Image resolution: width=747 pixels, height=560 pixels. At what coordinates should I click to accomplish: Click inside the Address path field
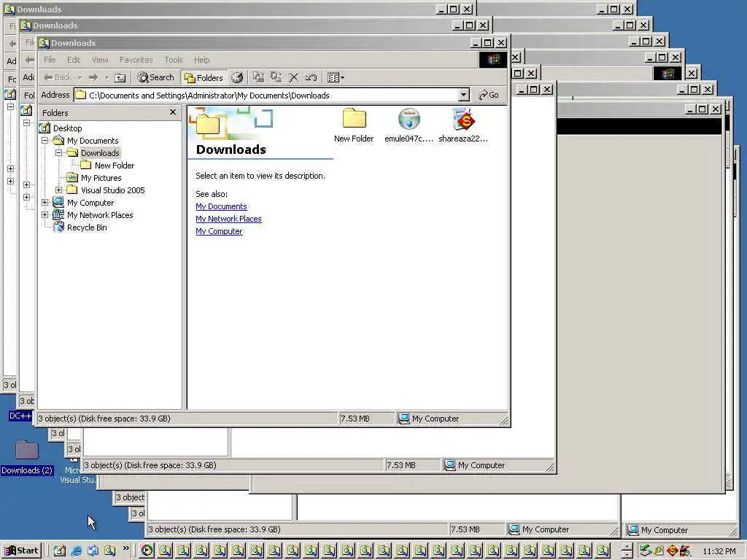click(271, 95)
